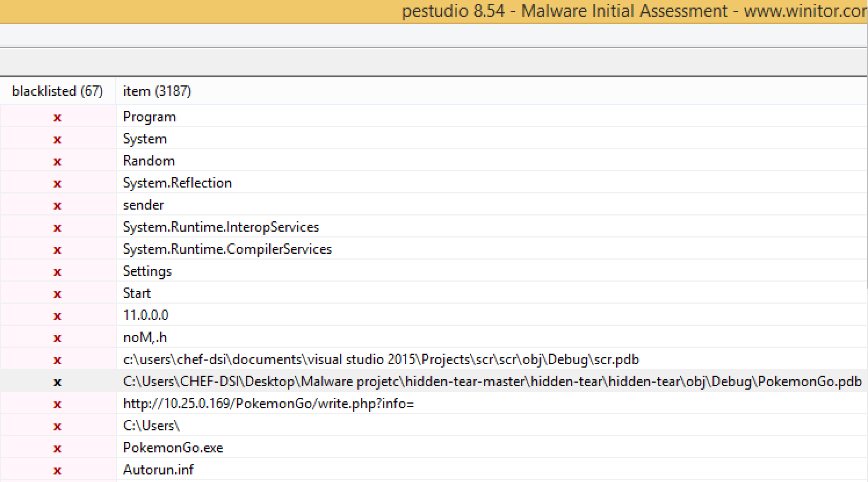This screenshot has height=482, width=868.
Task: Select the PokemonGo.exe string entry
Action: [173, 448]
